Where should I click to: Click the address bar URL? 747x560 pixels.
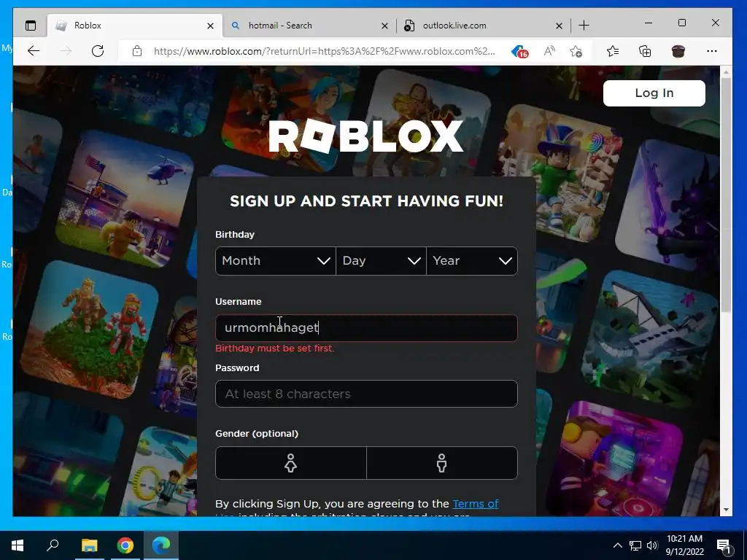pyautogui.click(x=324, y=51)
